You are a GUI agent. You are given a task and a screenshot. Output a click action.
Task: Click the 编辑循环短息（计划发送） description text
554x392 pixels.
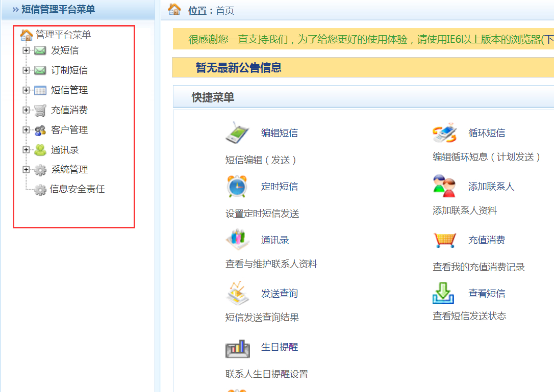pyautogui.click(x=487, y=157)
